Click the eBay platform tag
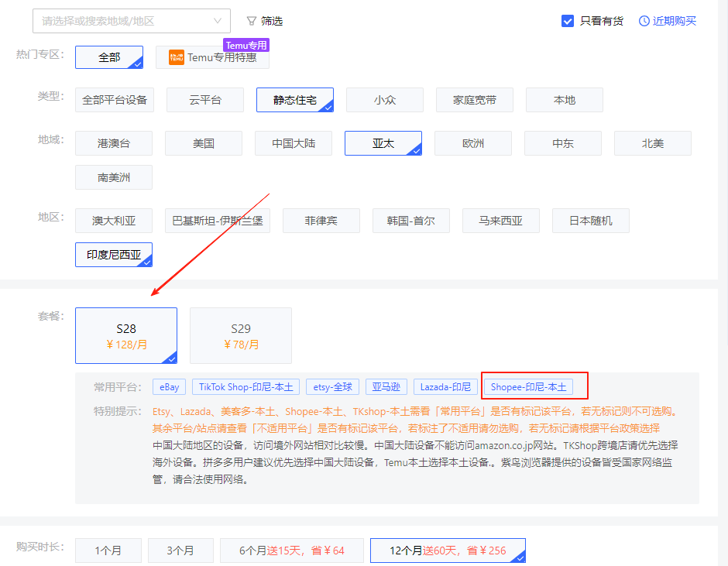Viewport: 728px width, 566px height. point(169,387)
